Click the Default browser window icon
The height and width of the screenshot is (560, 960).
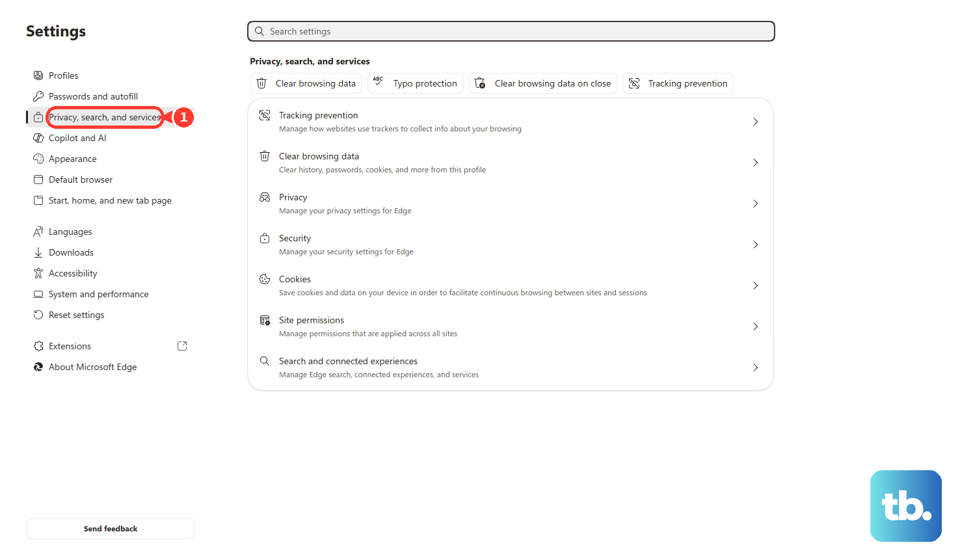coord(38,180)
